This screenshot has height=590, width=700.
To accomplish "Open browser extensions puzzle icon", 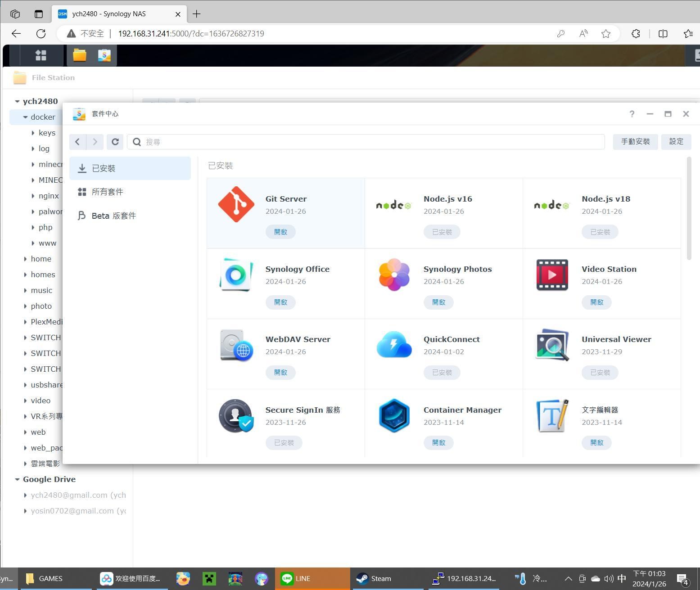I will [636, 34].
